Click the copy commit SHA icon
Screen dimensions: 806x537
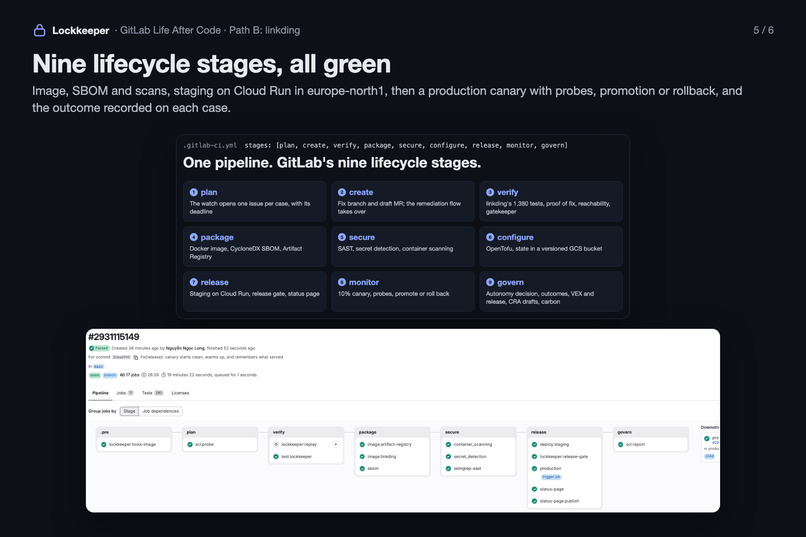[136, 357]
